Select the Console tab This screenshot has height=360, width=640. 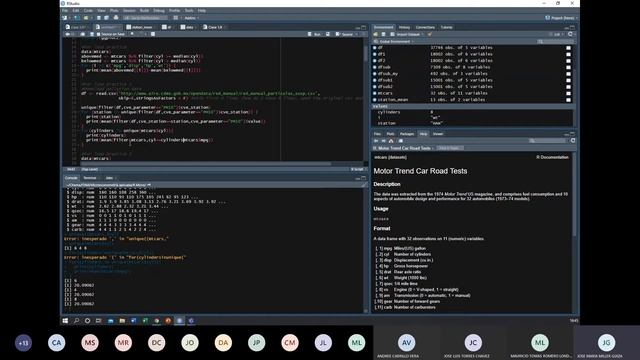[x=71, y=178]
